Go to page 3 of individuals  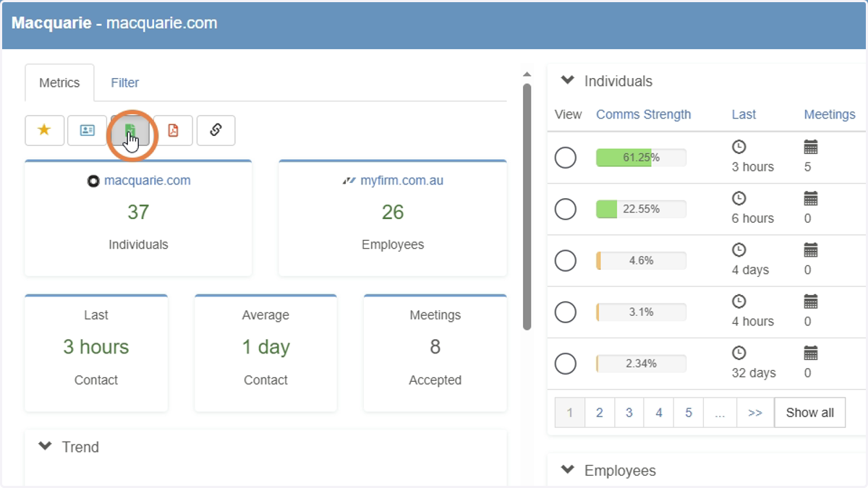coord(629,413)
